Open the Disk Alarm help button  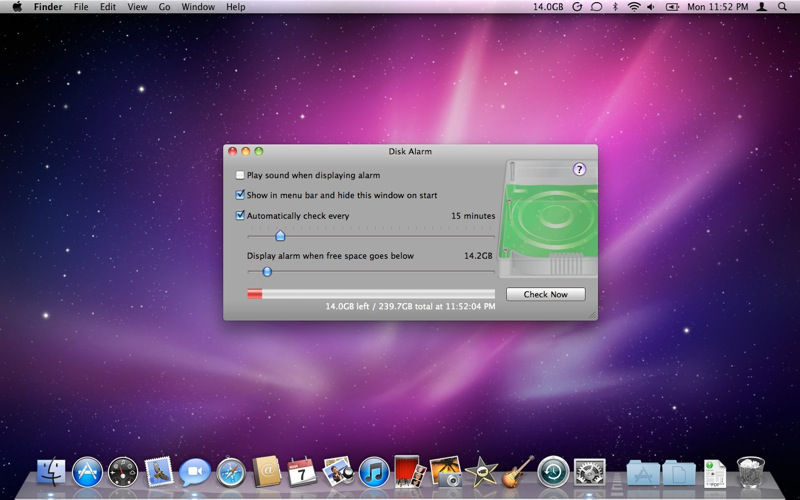[x=579, y=169]
